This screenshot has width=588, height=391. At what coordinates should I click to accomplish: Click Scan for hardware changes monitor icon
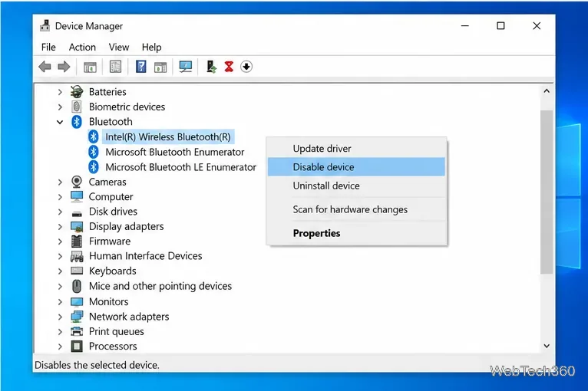tap(186, 67)
